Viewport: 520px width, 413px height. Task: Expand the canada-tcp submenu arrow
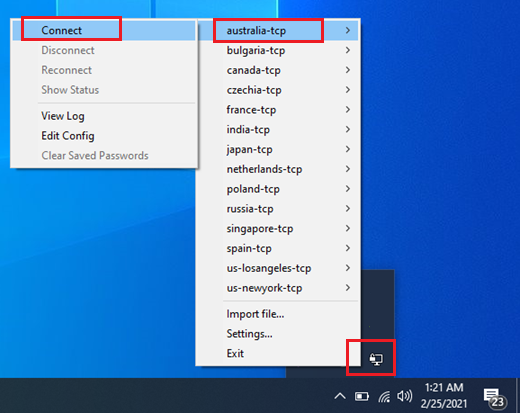point(348,70)
